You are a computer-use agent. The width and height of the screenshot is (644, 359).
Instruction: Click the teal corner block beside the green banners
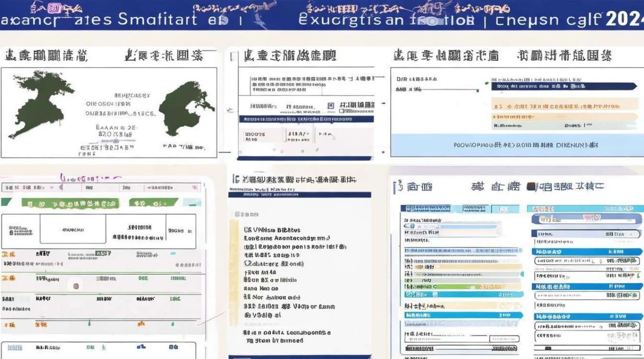tap(191, 203)
